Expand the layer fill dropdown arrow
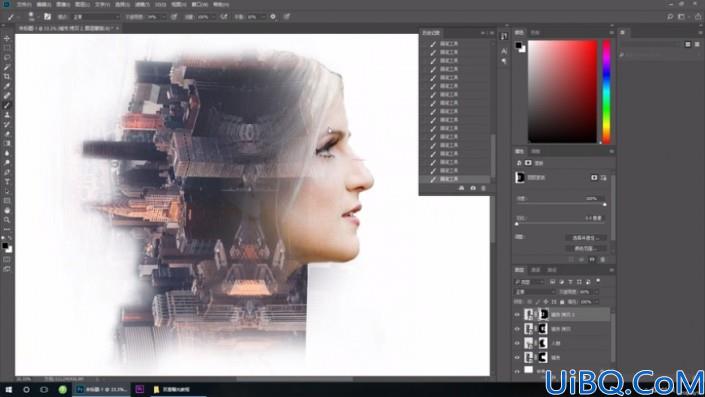 [597, 302]
